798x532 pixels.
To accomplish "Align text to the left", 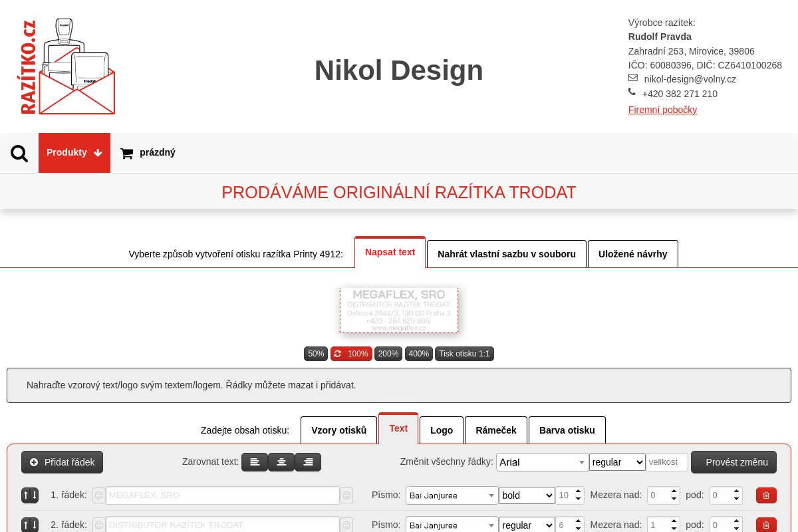I will [x=255, y=462].
